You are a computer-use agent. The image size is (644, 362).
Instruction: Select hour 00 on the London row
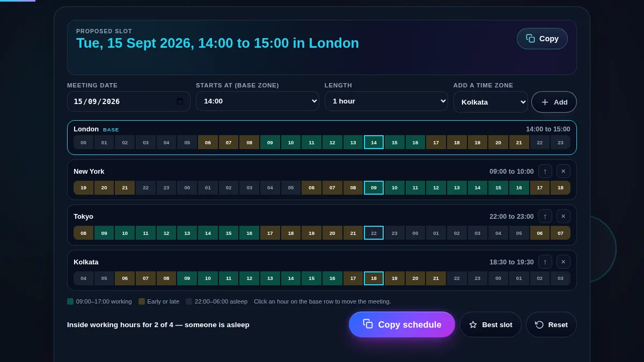83,142
